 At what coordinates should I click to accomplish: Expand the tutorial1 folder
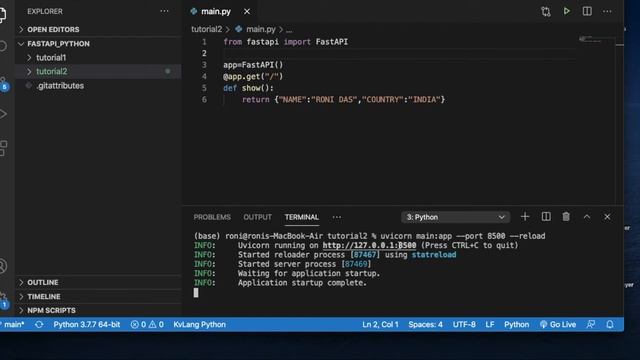click(x=98, y=58)
